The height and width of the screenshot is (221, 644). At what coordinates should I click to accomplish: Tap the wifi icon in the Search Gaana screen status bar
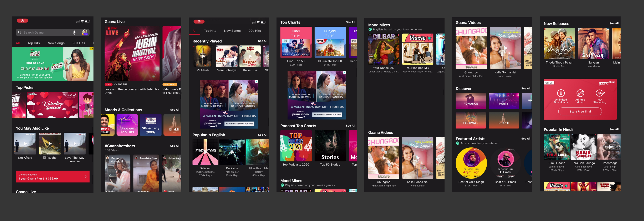(x=82, y=21)
